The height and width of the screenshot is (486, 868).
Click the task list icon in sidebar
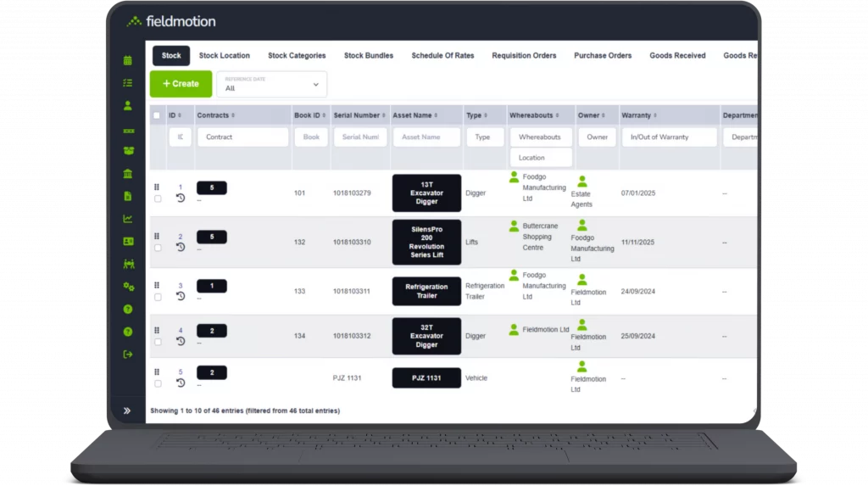click(128, 83)
